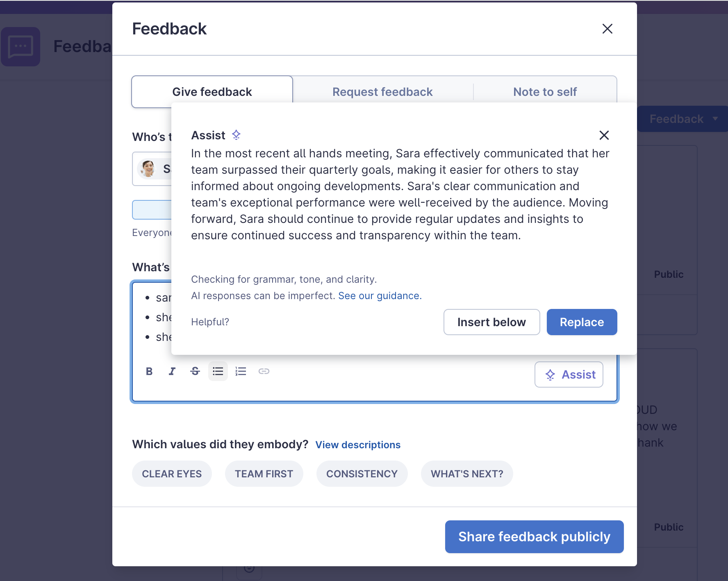Toggle the CONSISTENCY value chip
728x581 pixels.
tap(362, 474)
